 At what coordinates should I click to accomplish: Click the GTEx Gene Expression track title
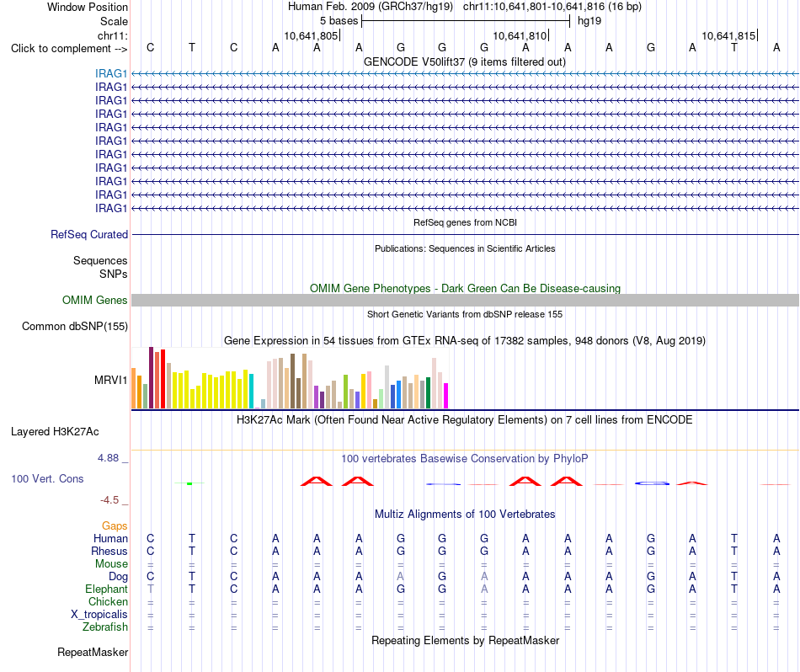pyautogui.click(x=465, y=340)
